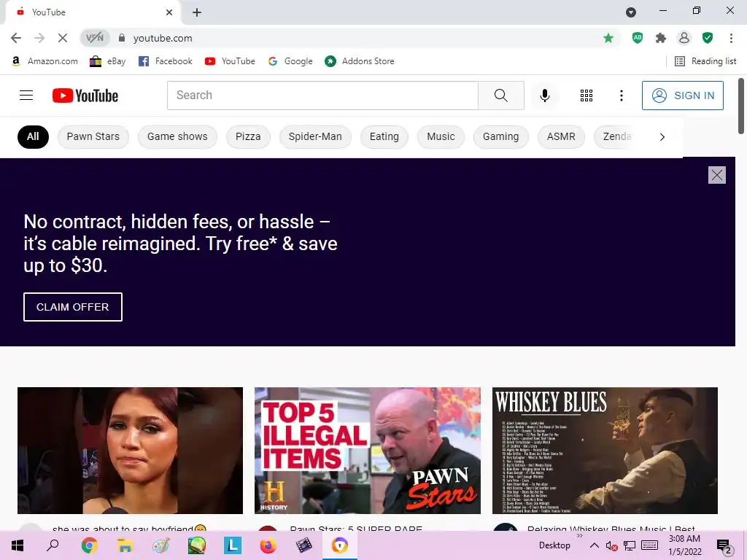Show hidden system tray icons
The width and height of the screenshot is (747, 560).
594,545
